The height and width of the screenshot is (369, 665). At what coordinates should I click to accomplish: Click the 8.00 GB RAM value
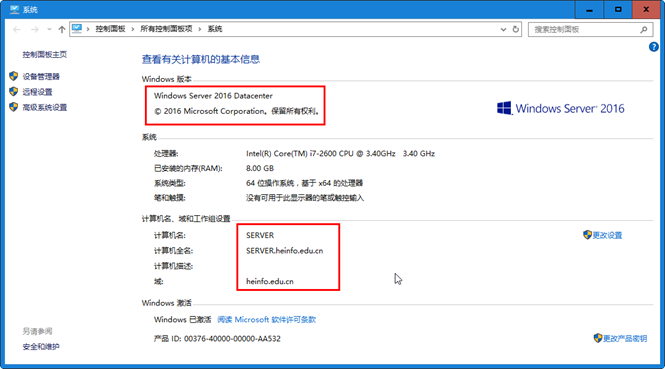[x=260, y=168]
